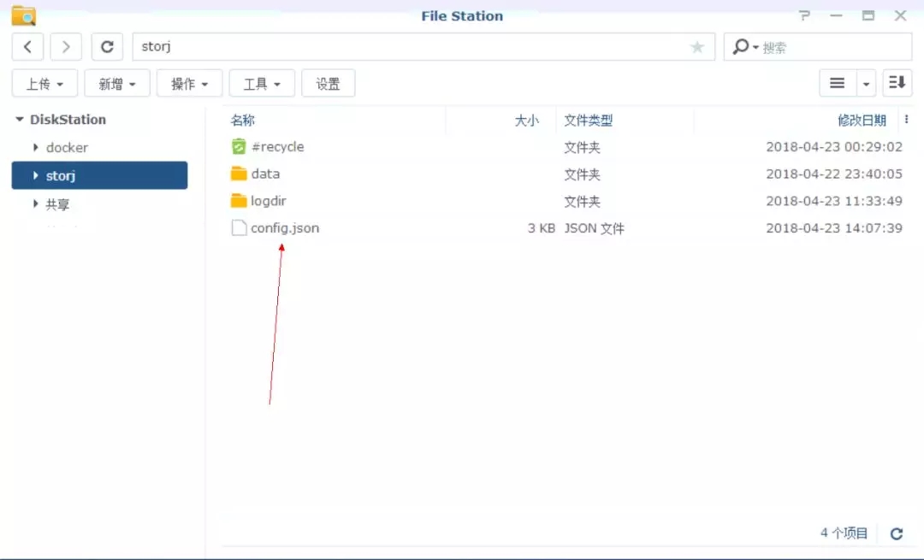Click date 2018-04-22 23:40:05
Viewport: 924px width, 560px height.
(834, 174)
